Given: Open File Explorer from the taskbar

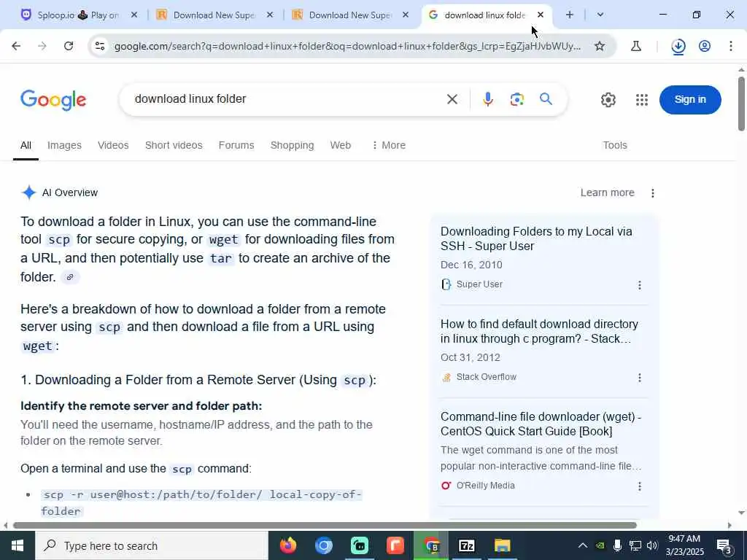Looking at the screenshot, I should (502, 545).
